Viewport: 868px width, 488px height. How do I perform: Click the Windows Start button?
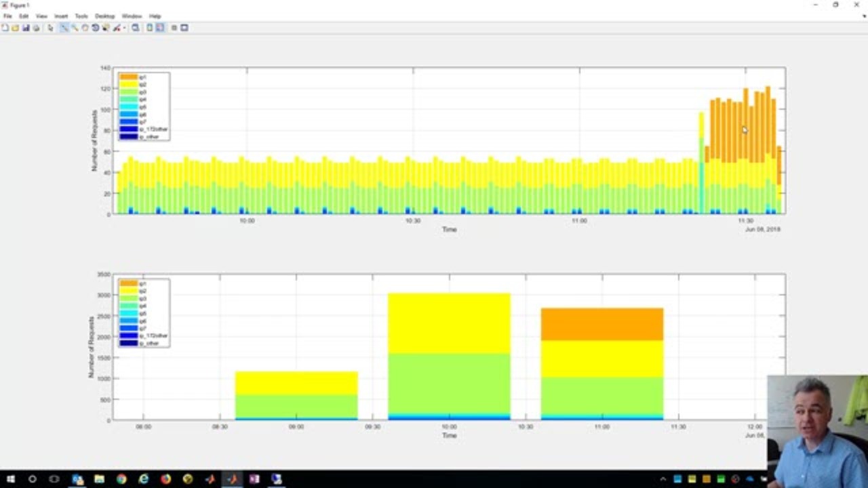tap(10, 479)
